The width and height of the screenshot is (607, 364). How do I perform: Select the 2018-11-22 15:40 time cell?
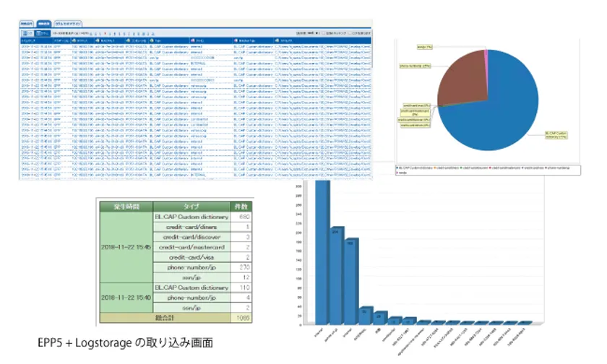pos(126,298)
